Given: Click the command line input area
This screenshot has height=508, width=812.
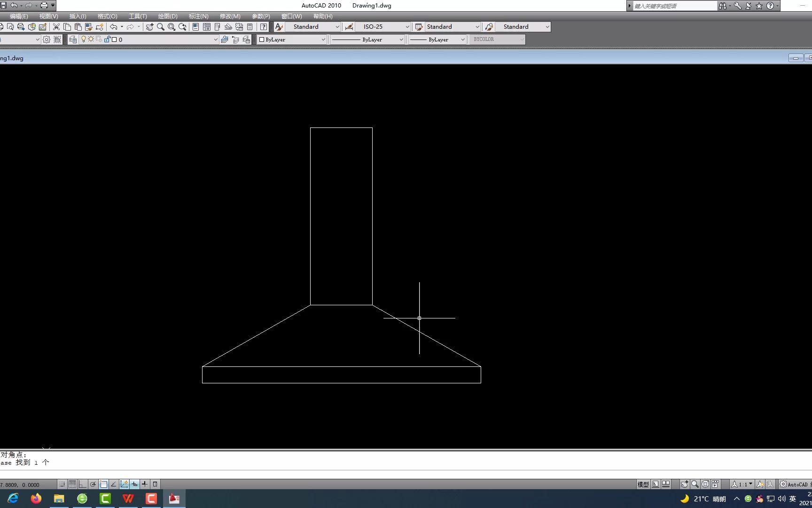Looking at the screenshot, I should click(x=406, y=474).
